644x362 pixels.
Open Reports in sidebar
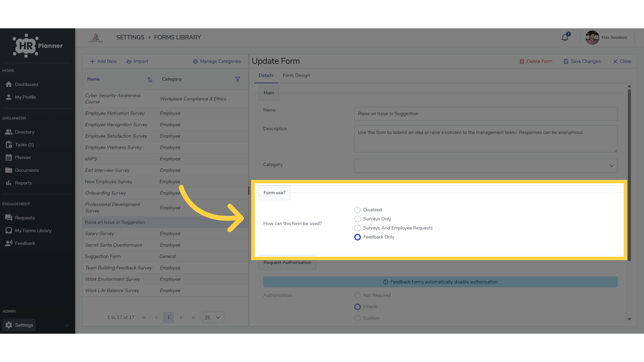pos(19,183)
